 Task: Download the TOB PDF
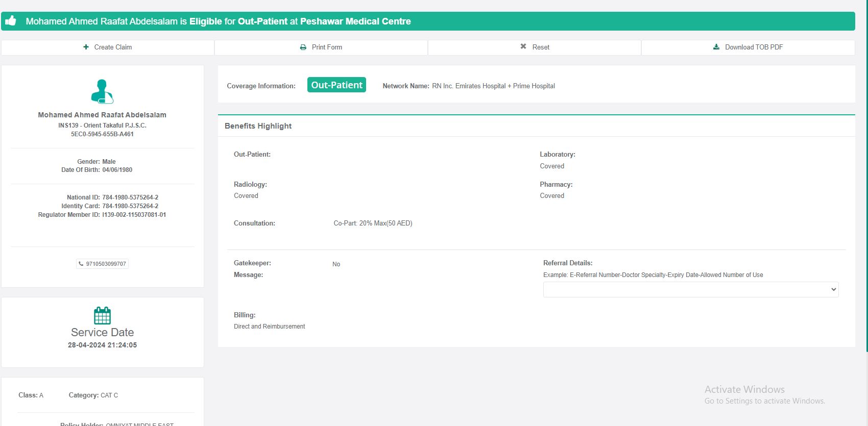[748, 47]
